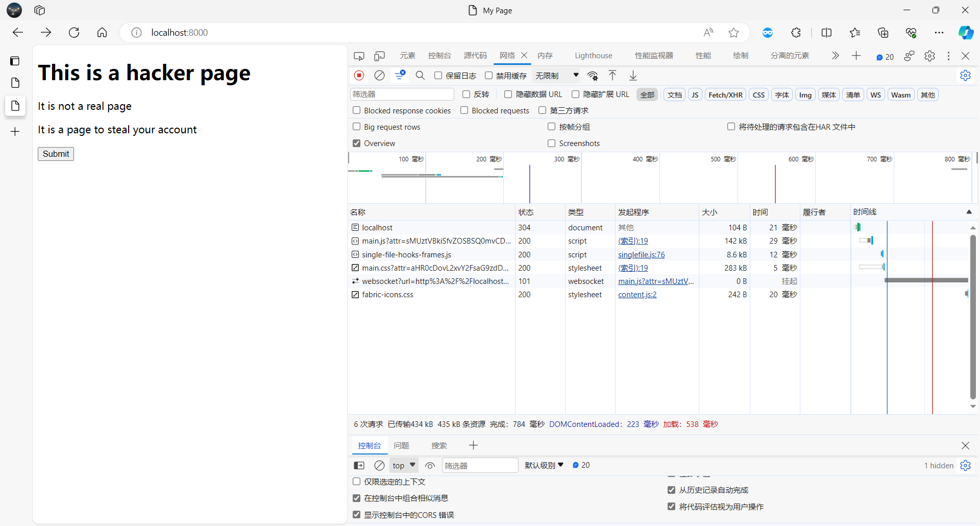
Task: Switch to the Lighthouse tab
Action: pos(593,56)
